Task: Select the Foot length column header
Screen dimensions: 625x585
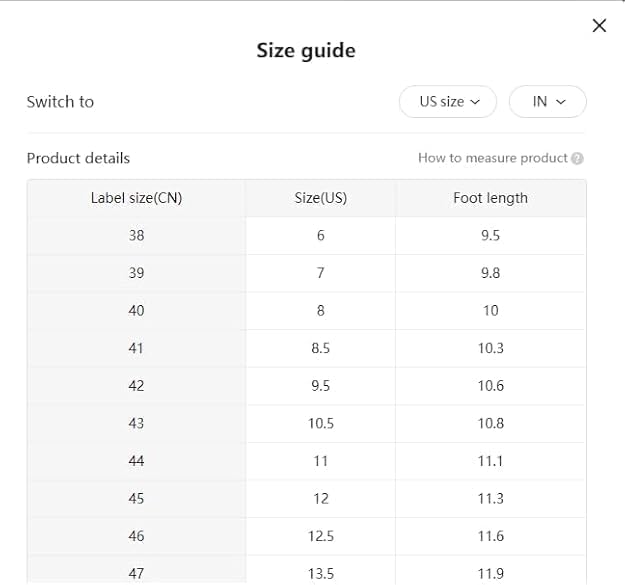Action: click(490, 198)
